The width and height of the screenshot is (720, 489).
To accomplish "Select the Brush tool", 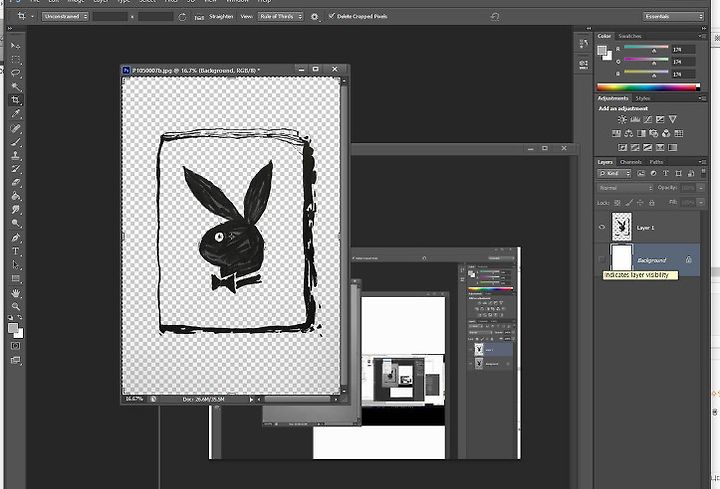I will pyautogui.click(x=16, y=141).
